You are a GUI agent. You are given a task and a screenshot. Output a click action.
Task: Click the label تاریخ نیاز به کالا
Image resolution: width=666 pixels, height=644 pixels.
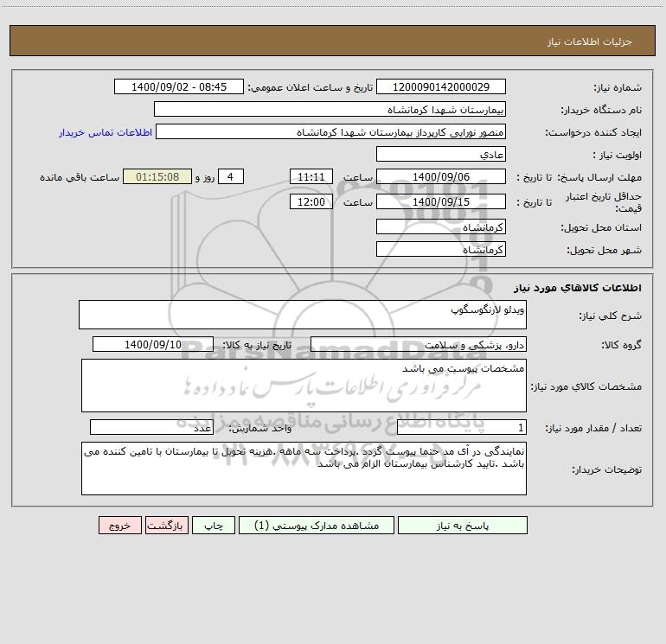(258, 345)
